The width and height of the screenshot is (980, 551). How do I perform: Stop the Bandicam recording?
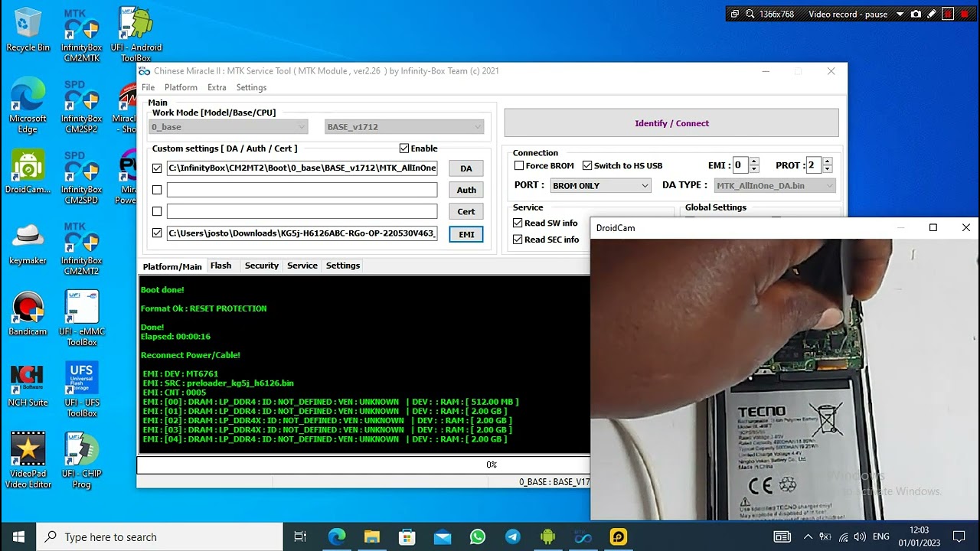(x=965, y=14)
